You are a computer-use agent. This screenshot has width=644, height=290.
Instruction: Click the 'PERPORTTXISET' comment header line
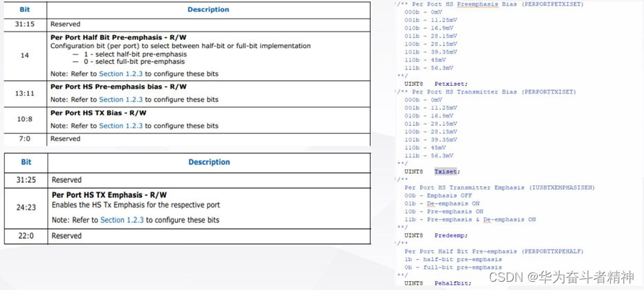click(x=487, y=91)
